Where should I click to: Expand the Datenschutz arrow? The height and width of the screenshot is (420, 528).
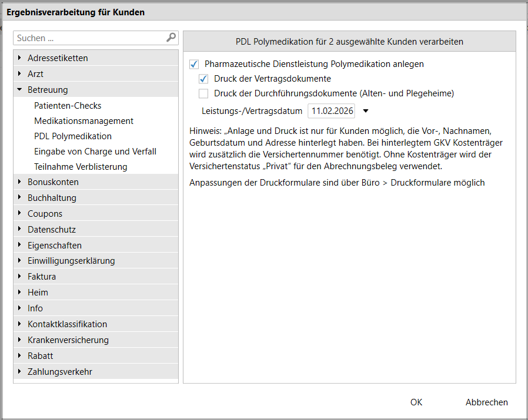(20, 230)
